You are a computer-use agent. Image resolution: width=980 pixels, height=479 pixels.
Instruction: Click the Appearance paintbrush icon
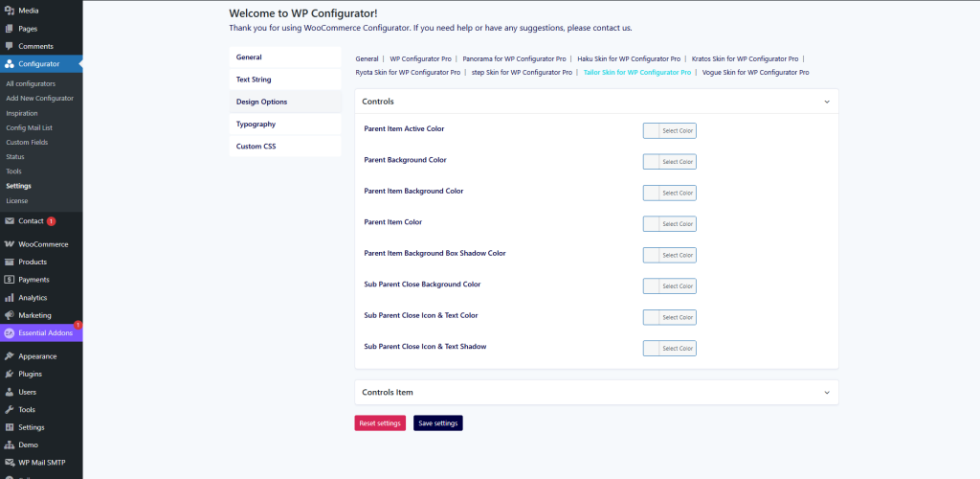(10, 356)
